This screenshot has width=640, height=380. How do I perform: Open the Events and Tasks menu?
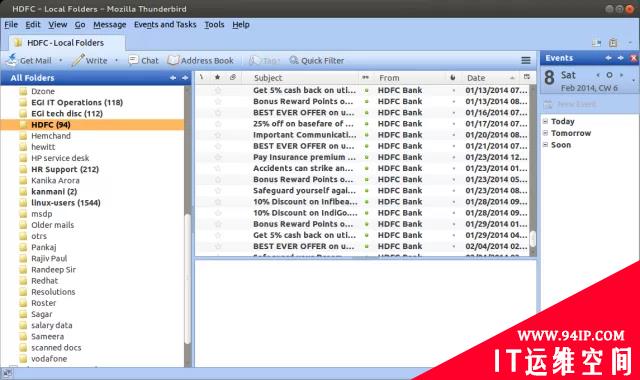pyautogui.click(x=165, y=24)
